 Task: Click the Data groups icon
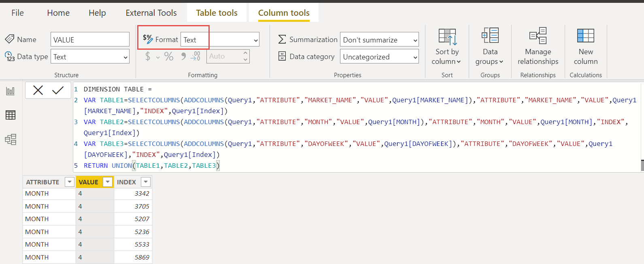pos(490,36)
